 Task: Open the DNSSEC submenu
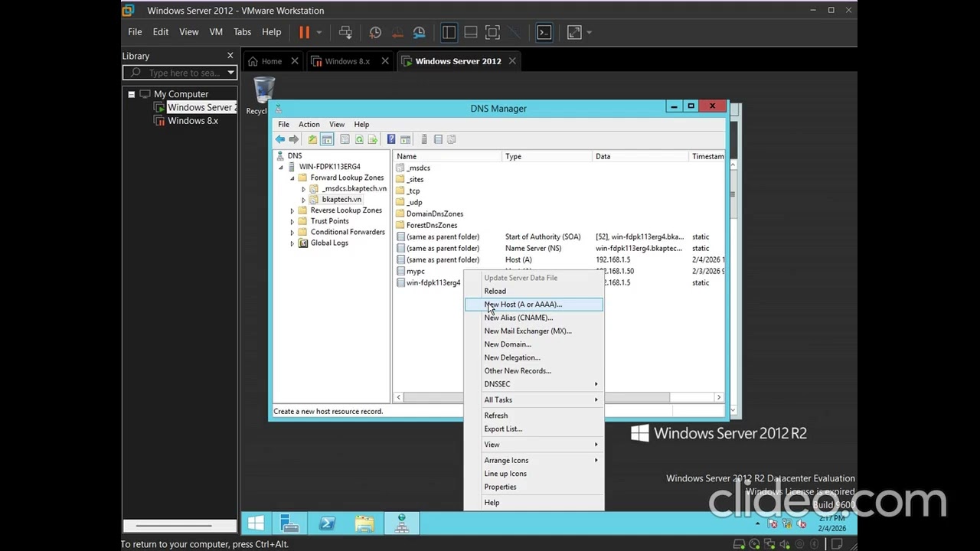(534, 384)
